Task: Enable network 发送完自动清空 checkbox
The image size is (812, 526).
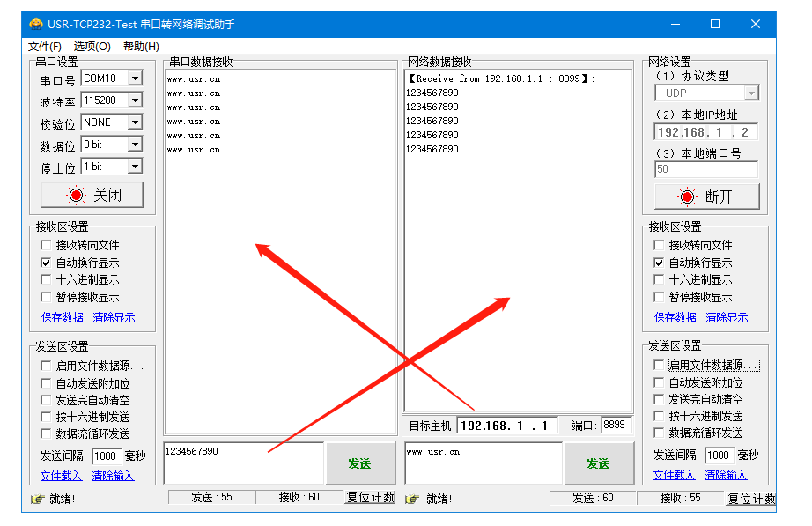Action: pyautogui.click(x=659, y=399)
